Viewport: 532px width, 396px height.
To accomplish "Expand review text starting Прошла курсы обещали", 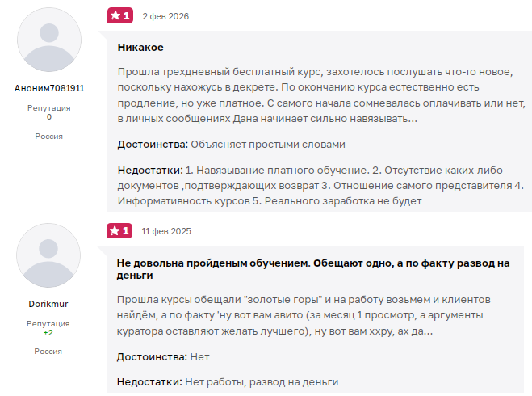I will click(x=304, y=315).
